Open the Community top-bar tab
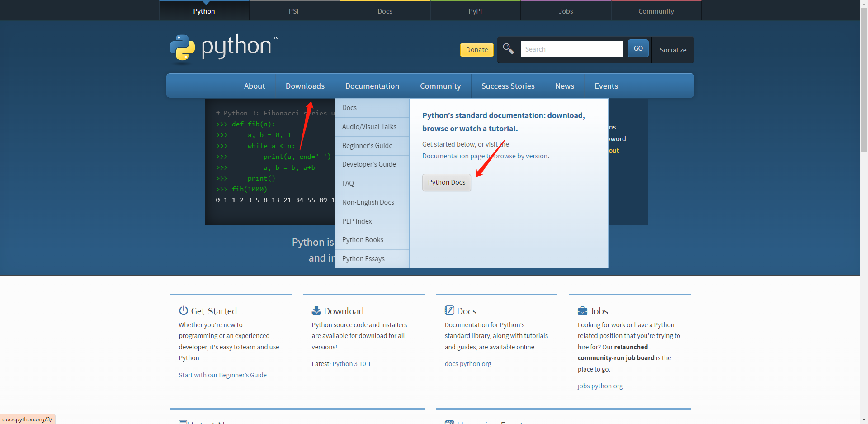The width and height of the screenshot is (868, 424). point(656,11)
